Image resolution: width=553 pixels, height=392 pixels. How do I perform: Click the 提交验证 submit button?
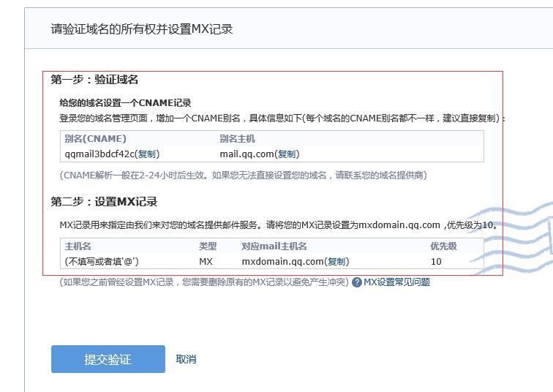pyautogui.click(x=108, y=359)
